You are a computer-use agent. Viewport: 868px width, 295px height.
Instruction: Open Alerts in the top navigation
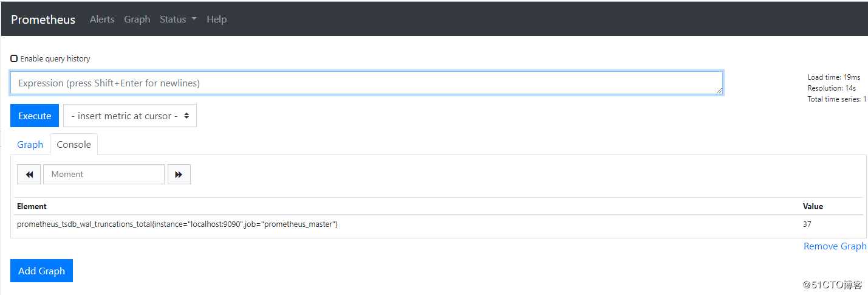(x=102, y=19)
